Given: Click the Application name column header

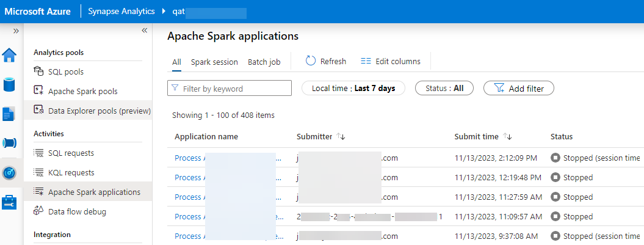Looking at the screenshot, I should tap(206, 136).
